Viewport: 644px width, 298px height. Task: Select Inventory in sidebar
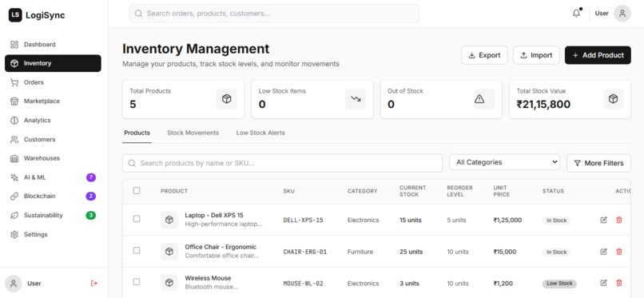53,63
